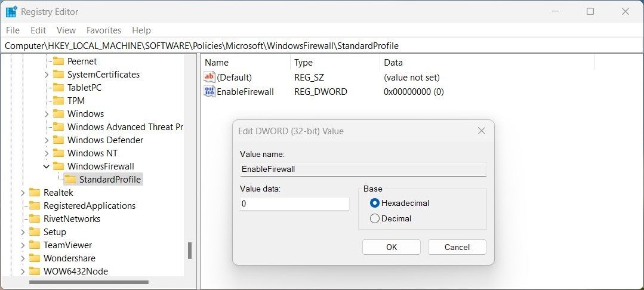The image size is (644, 290).
Task: Open the Edit menu
Action: pyautogui.click(x=38, y=30)
